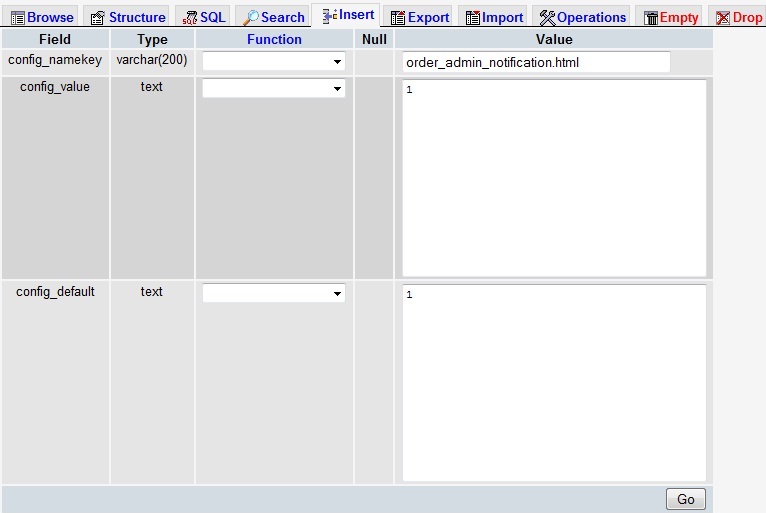766x513 pixels.
Task: Click the Function column header link
Action: tap(274, 39)
